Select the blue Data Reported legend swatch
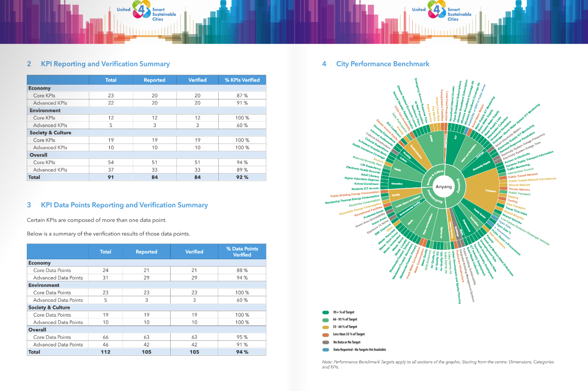 coord(325,350)
